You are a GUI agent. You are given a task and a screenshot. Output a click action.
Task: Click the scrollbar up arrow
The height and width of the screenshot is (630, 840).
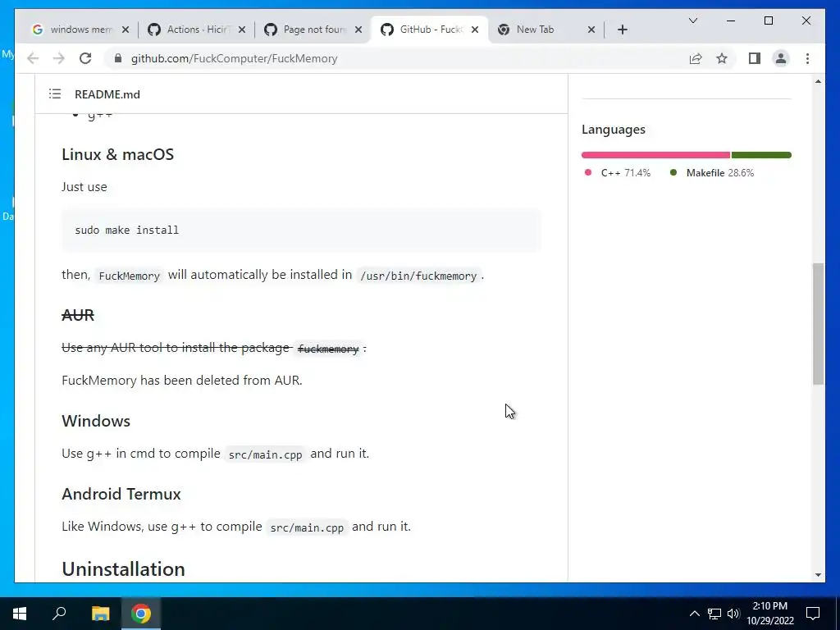[818, 81]
